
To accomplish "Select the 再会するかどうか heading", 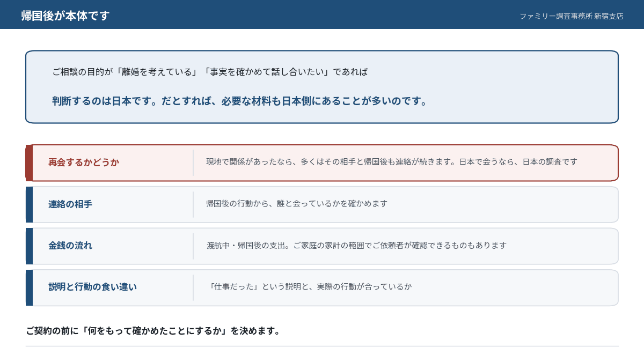I will point(84,162).
